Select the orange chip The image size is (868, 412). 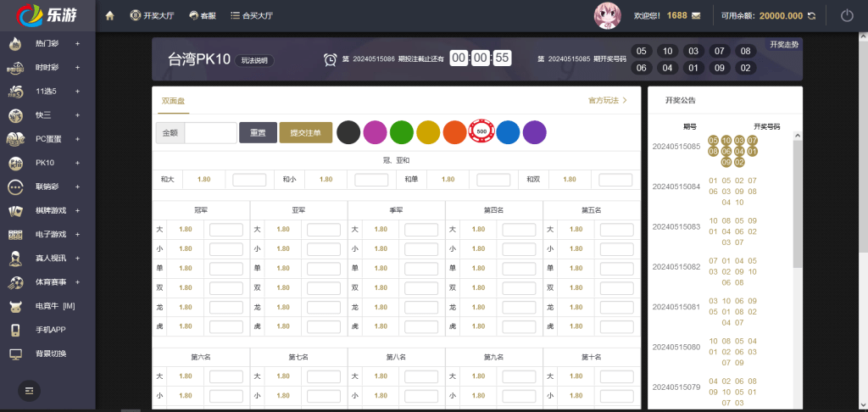tap(455, 131)
